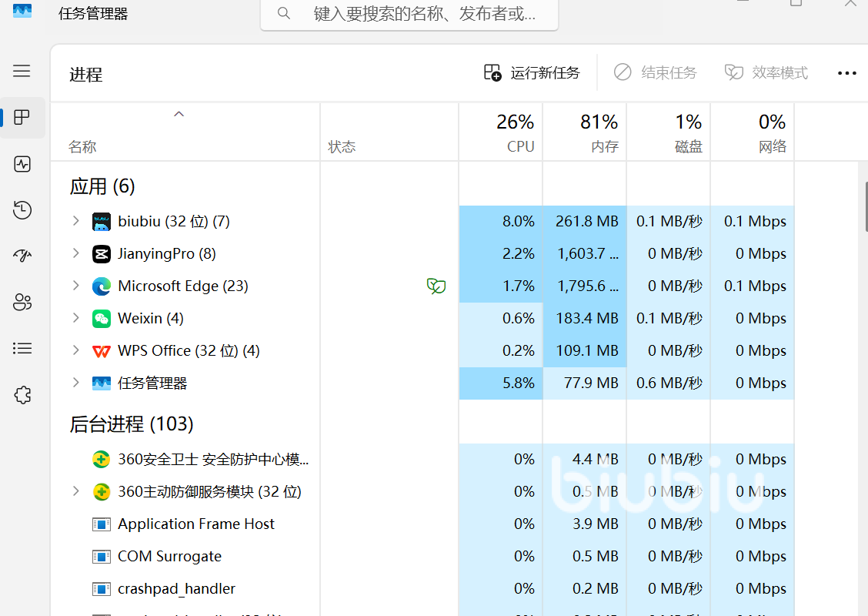Click the search box at the top
The image size is (868, 616).
409,14
